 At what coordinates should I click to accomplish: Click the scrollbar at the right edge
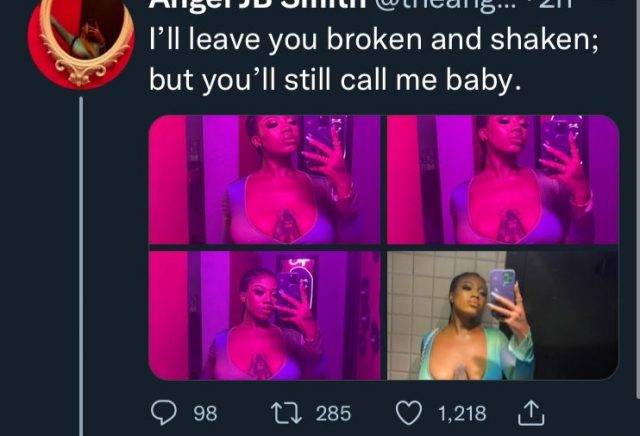tap(638, 199)
